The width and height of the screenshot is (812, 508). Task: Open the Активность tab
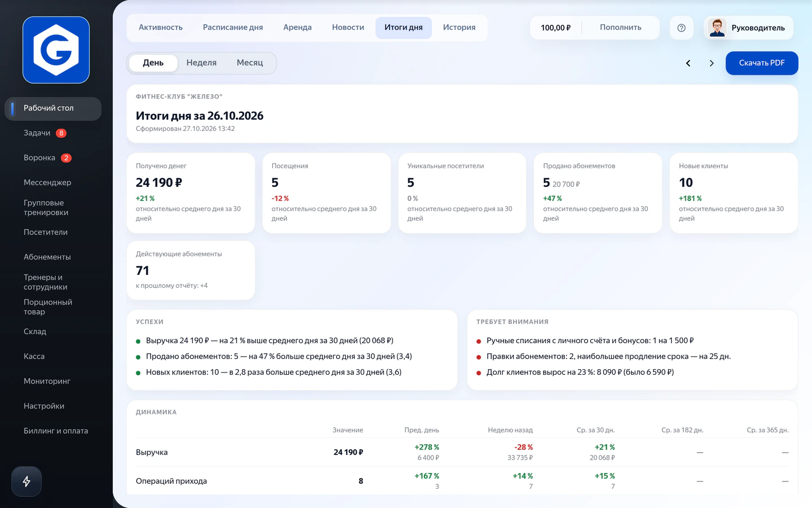tap(161, 27)
